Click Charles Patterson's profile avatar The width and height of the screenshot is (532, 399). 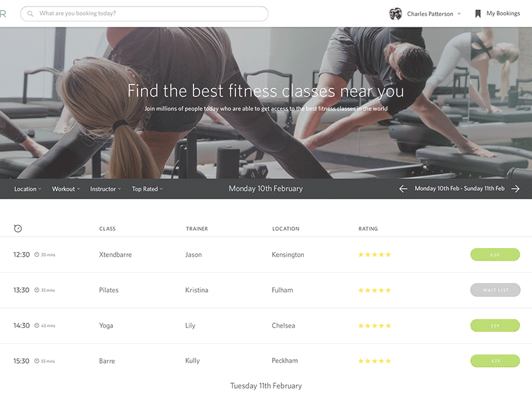[396, 13]
